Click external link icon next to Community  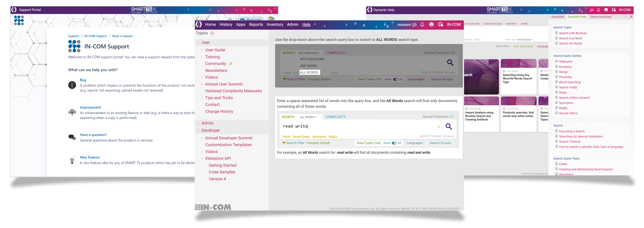pos(230,64)
